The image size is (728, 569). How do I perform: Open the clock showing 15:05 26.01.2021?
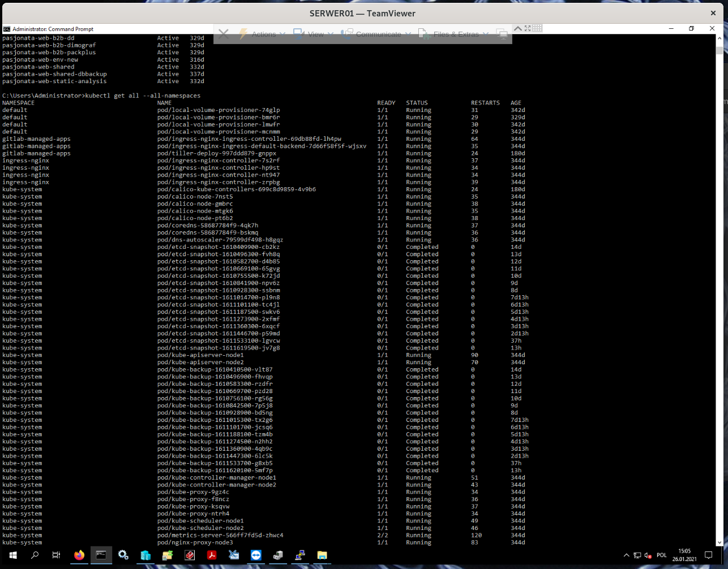tap(684, 555)
